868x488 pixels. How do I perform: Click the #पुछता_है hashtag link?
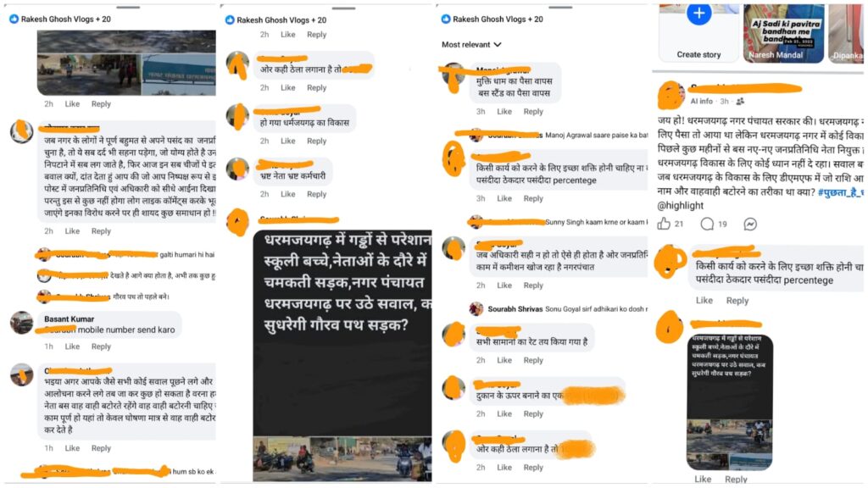tap(840, 192)
